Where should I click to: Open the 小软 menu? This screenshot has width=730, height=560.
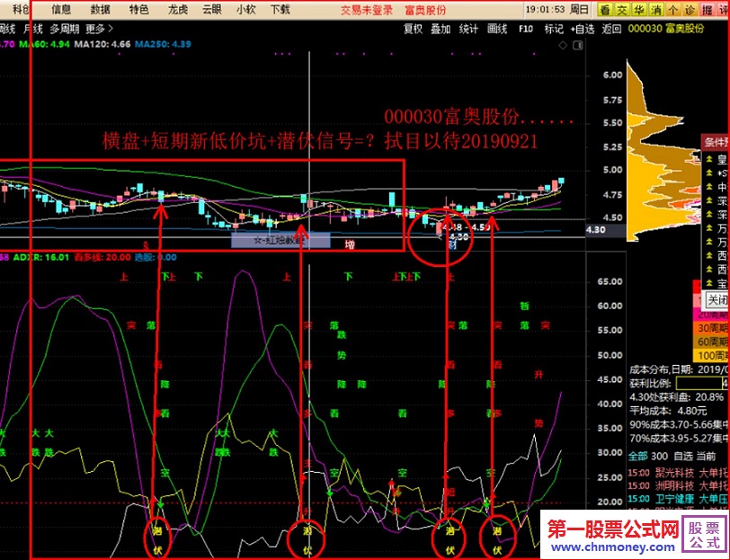click(x=246, y=9)
